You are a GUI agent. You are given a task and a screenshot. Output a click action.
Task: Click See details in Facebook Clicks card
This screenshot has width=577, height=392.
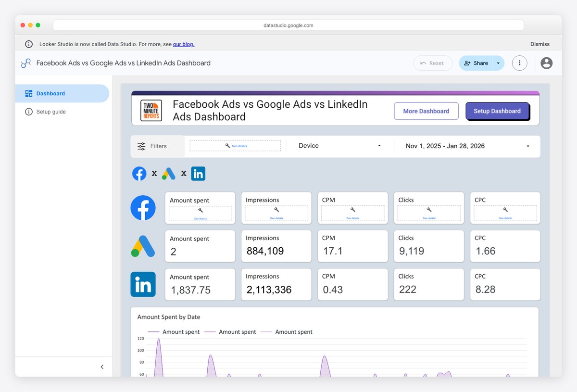pos(429,218)
